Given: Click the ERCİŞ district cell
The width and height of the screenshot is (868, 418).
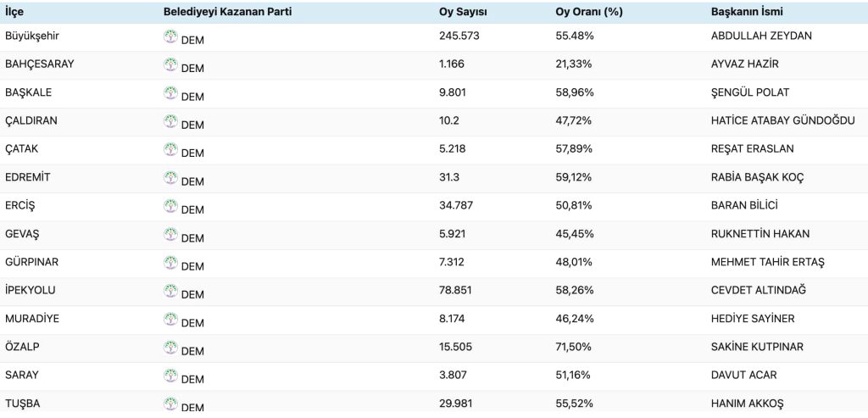Looking at the screenshot, I should click(20, 205).
